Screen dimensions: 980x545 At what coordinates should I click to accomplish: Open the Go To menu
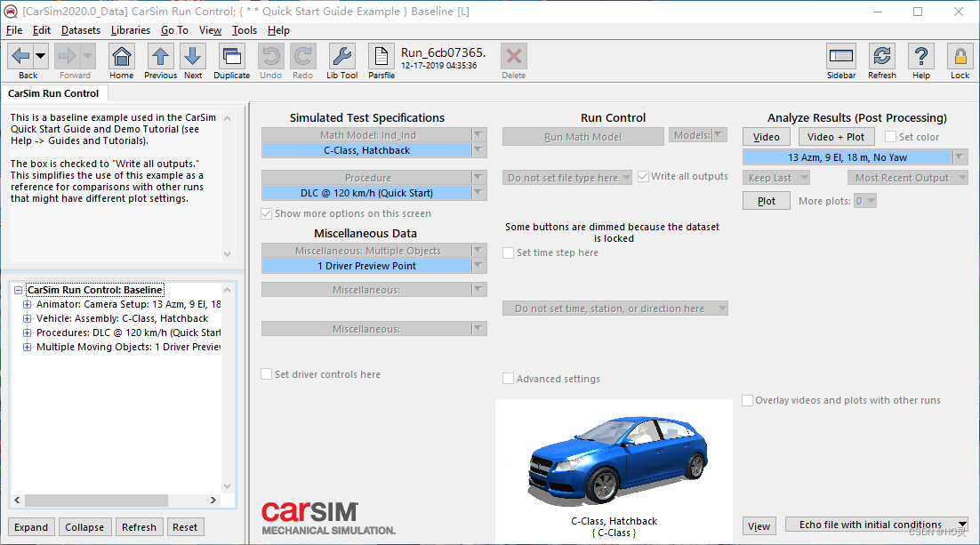coord(174,30)
